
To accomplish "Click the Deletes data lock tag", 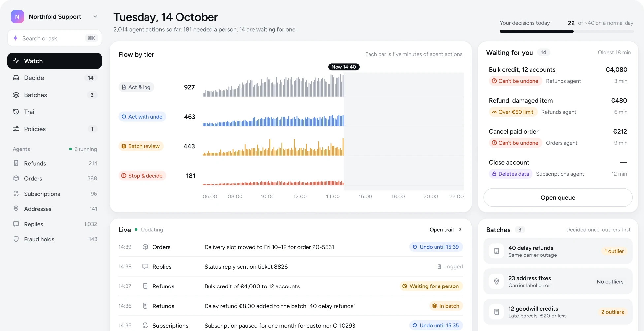I will coord(510,174).
